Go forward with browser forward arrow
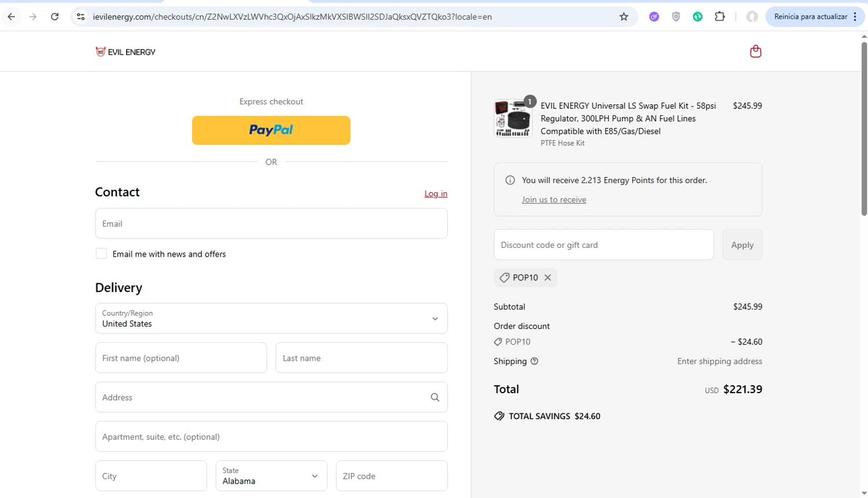The width and height of the screenshot is (868, 498). [x=33, y=17]
